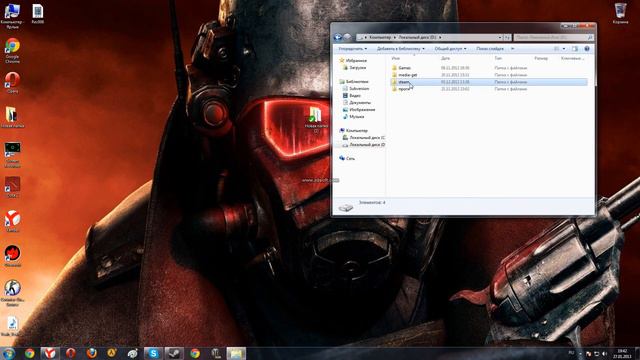This screenshot has height=360, width=640.
Task: Show more toolbar commands chevron
Action: coord(512,49)
